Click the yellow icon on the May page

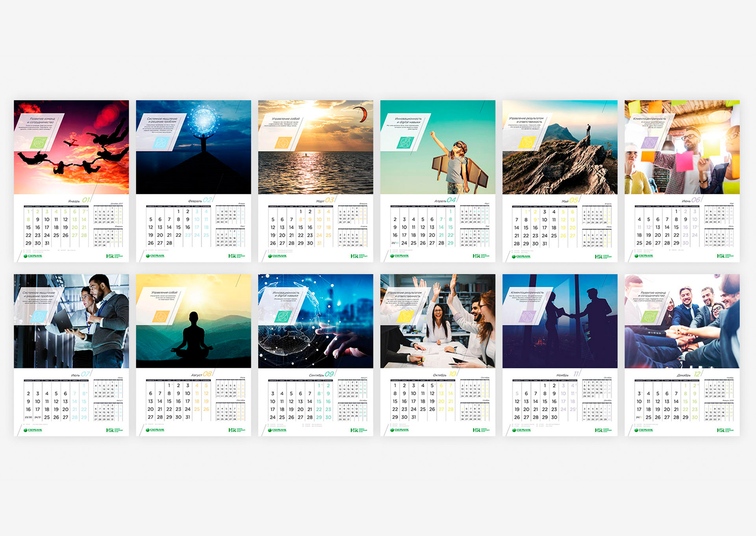coord(527,143)
